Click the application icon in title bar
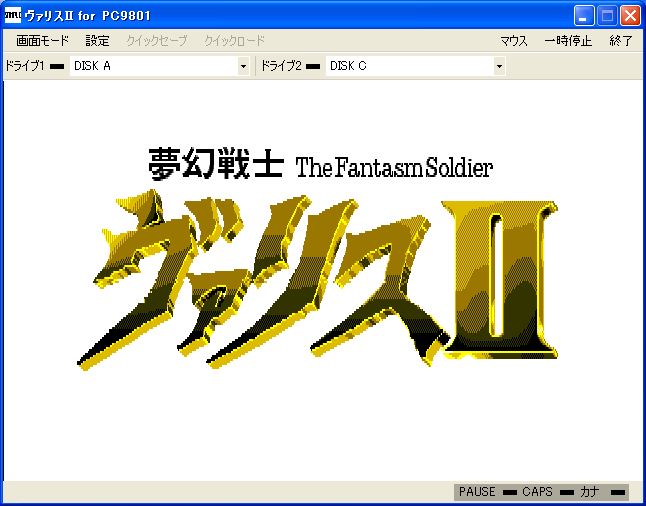The image size is (646, 506). pyautogui.click(x=12, y=15)
